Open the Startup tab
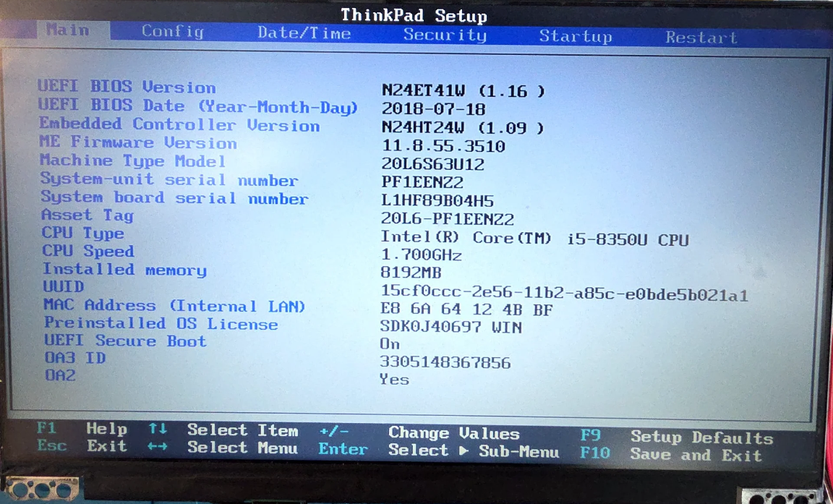Image resolution: width=833 pixels, height=504 pixels. tap(576, 37)
